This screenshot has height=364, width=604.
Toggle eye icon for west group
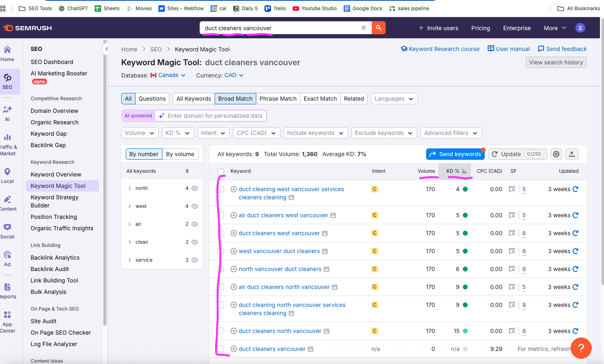tap(195, 206)
